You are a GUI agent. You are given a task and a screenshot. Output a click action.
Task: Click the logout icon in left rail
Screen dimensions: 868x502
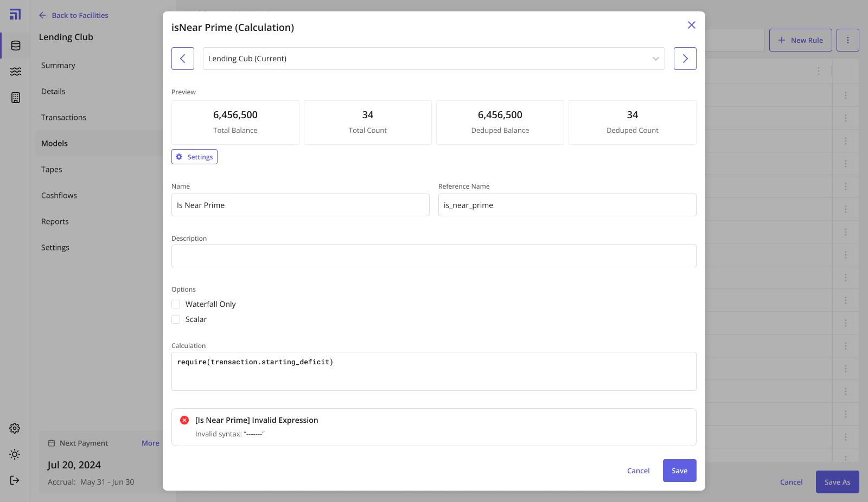tap(15, 480)
